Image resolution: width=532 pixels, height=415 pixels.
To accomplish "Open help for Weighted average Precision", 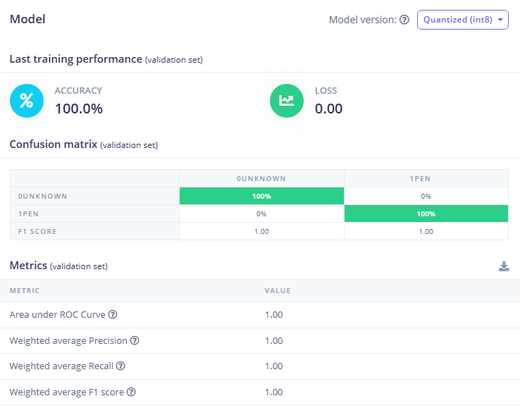I will 135,341.
